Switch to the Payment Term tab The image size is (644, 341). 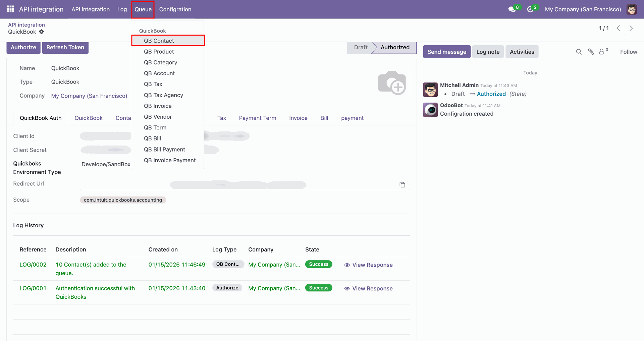point(258,118)
